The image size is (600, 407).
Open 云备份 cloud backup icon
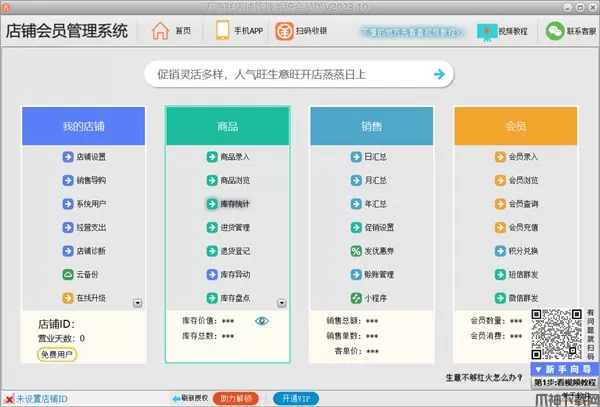tap(68, 274)
